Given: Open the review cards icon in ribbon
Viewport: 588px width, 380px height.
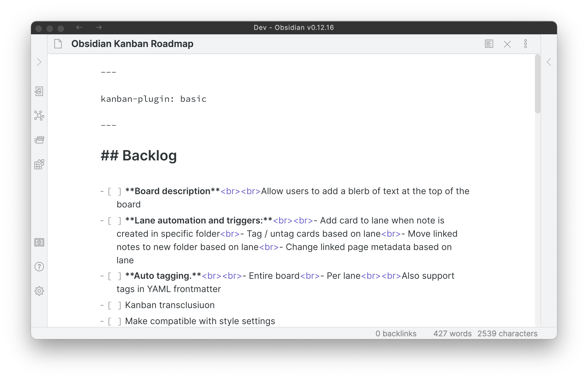Looking at the screenshot, I should click(39, 140).
